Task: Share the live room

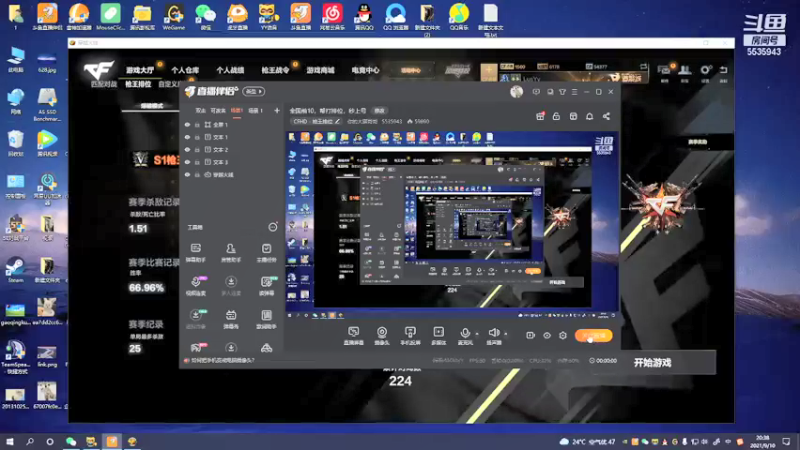Action: click(606, 116)
